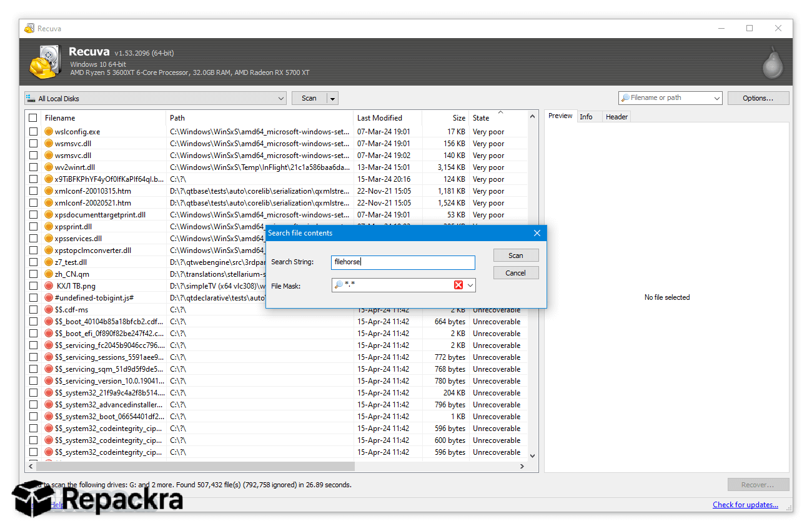
Task: Click Scan in the search dialog
Action: point(516,256)
